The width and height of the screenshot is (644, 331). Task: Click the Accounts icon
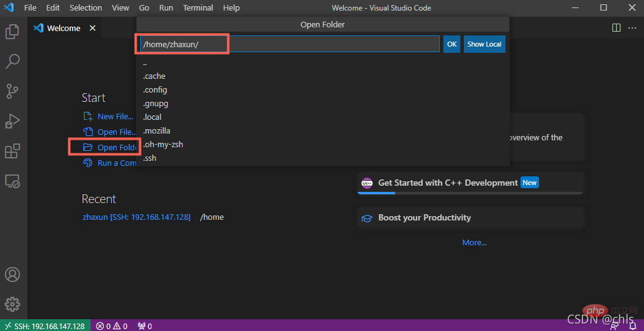(12, 274)
